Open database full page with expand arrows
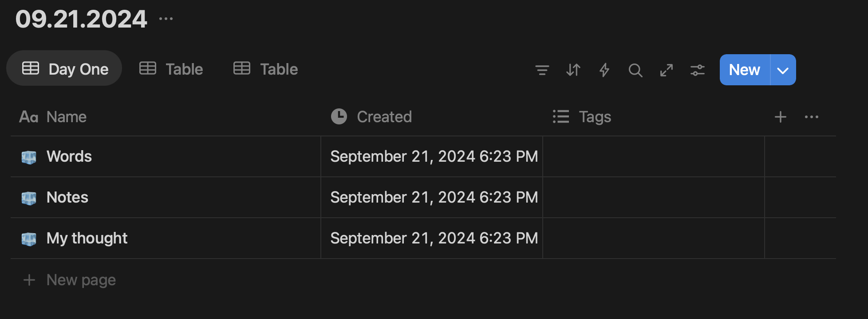 coord(667,70)
